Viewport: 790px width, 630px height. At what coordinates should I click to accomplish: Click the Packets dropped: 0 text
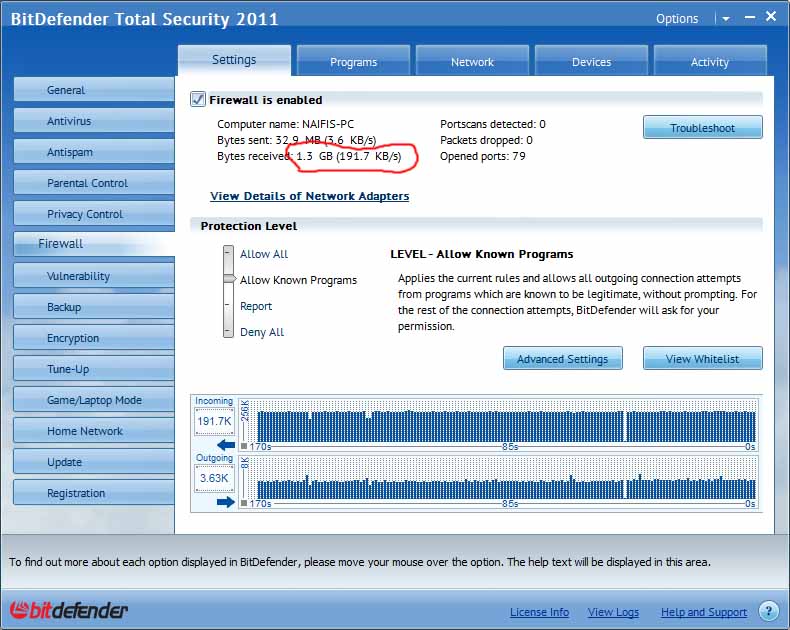point(486,140)
